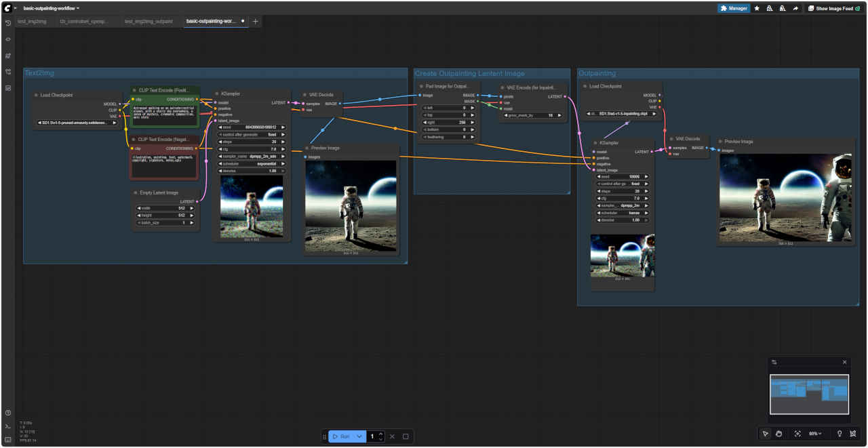Image resolution: width=868 pixels, height=448 pixels.
Task: Click the fit view icon
Action: click(x=797, y=434)
